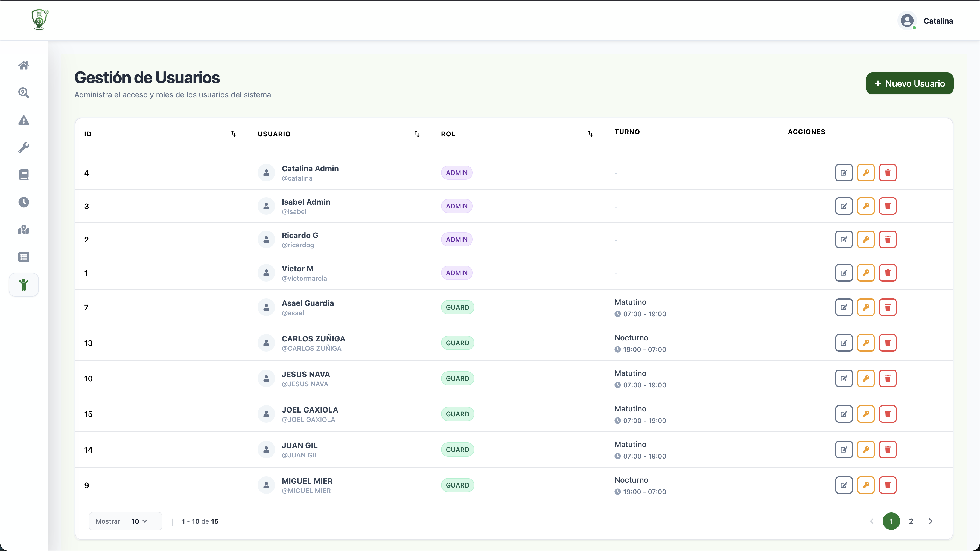
Task: Select the wrench maintenance icon in sidebar
Action: 24,147
